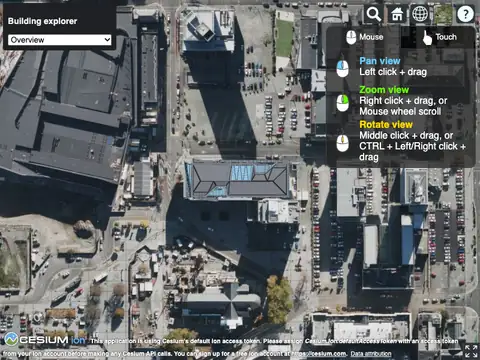
Task: Click the yellow Rotate view mouse icon
Action: [343, 143]
